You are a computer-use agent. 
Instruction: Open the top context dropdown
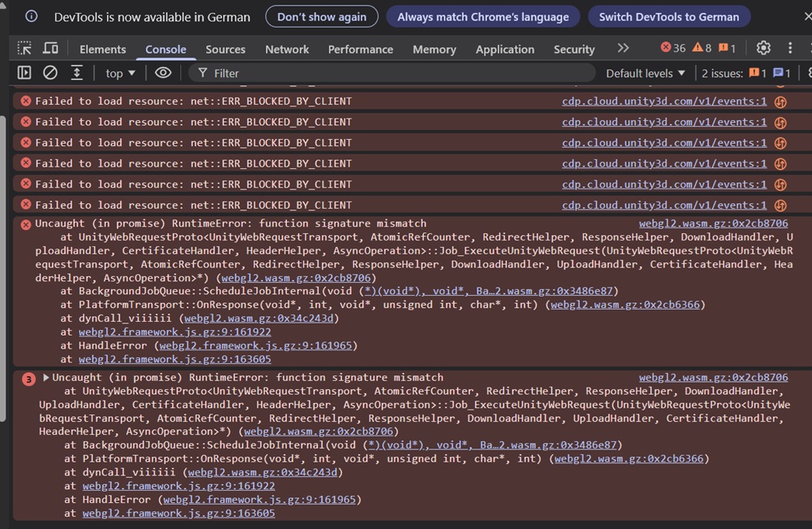click(120, 73)
